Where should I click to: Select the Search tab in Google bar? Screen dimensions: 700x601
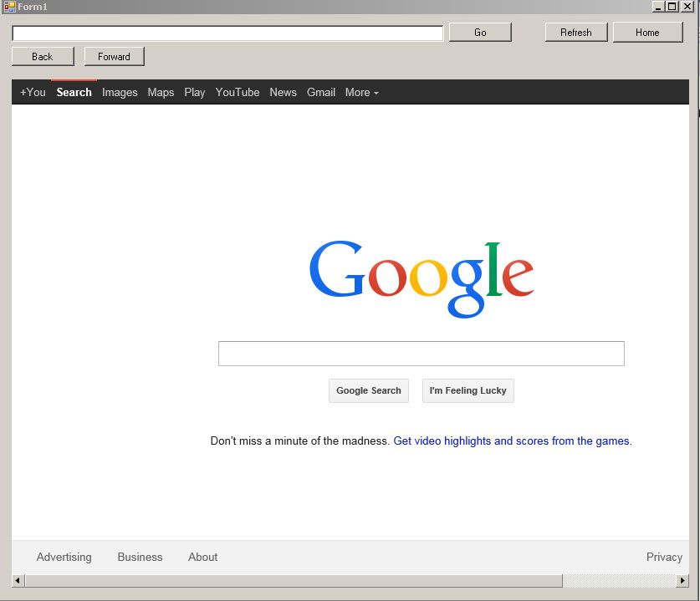point(74,92)
